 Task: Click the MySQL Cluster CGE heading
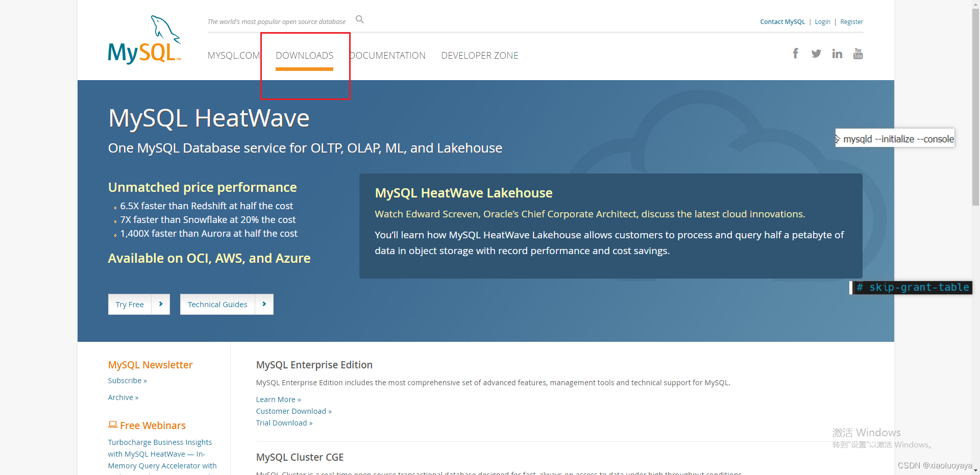[300, 457]
